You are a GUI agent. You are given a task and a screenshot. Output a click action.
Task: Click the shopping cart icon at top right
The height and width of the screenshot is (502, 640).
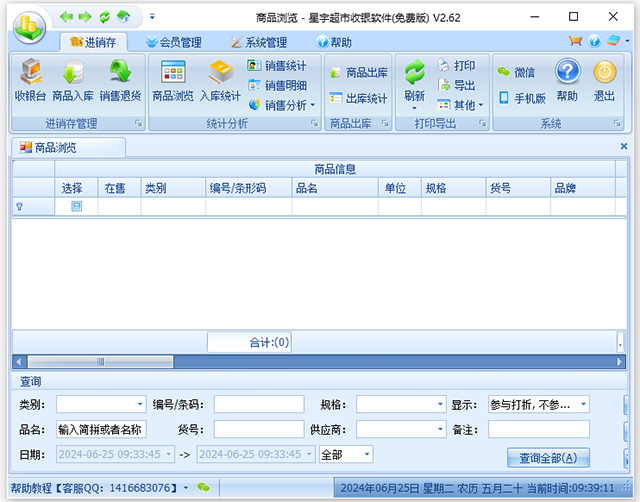pyautogui.click(x=576, y=40)
